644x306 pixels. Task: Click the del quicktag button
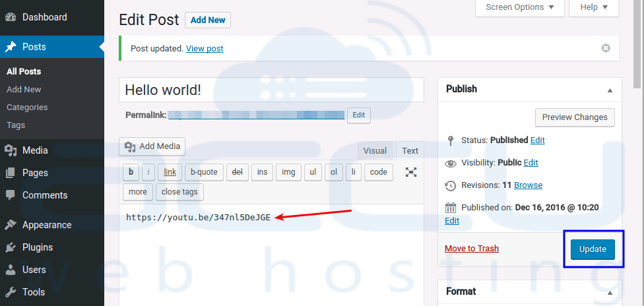pos(238,172)
